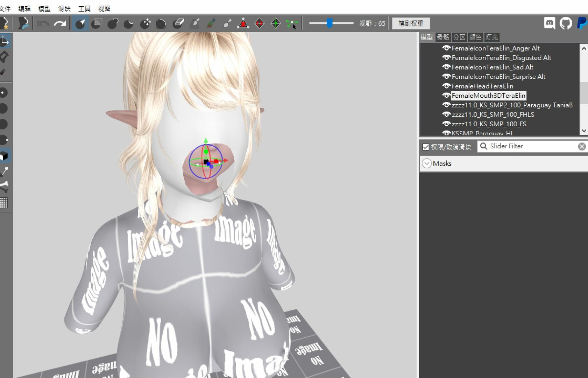The width and height of the screenshot is (588, 378).
Task: Hide FemaleIconTeraElin_Anger Alt mesh via eye
Action: [x=446, y=48]
